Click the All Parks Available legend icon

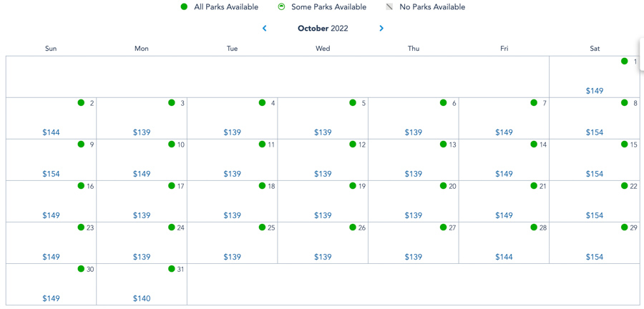(184, 7)
